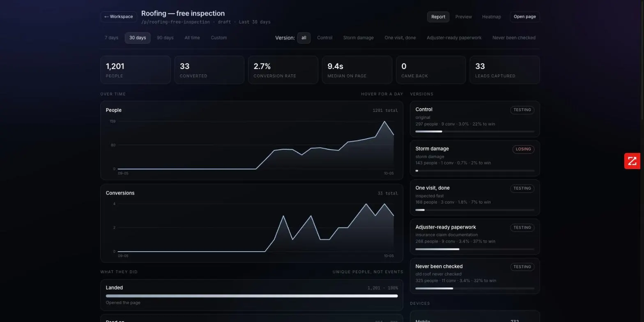Filter version by Adjuster-ready paperwork
Viewport: 644px width, 322px height.
click(x=454, y=38)
